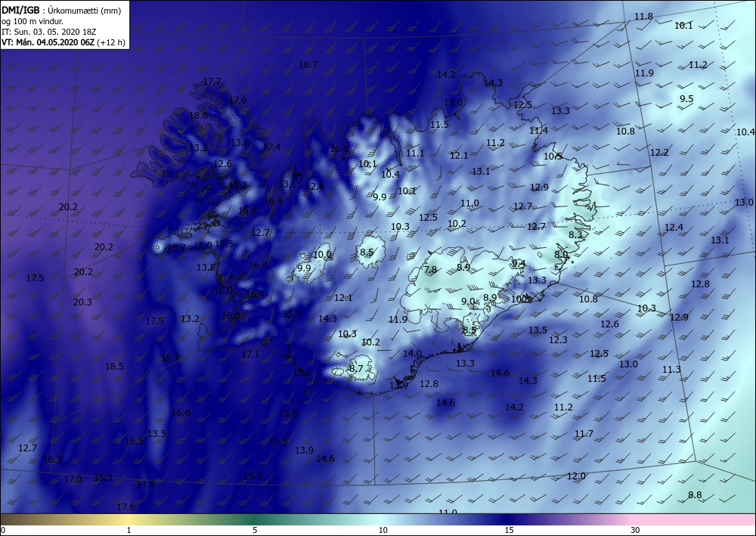Click the 13.8 value on the map
756x536 pixels.
tap(240, 143)
